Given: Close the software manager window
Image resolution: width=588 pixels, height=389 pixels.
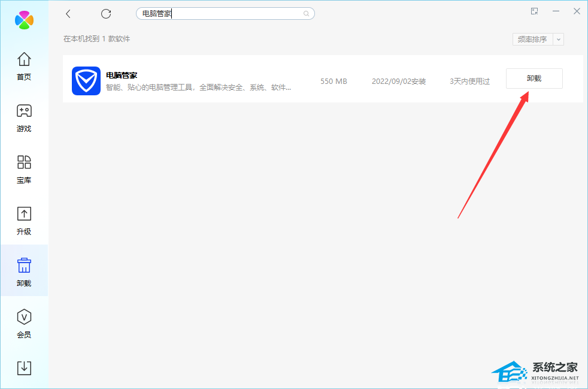Looking at the screenshot, I should pyautogui.click(x=577, y=11).
